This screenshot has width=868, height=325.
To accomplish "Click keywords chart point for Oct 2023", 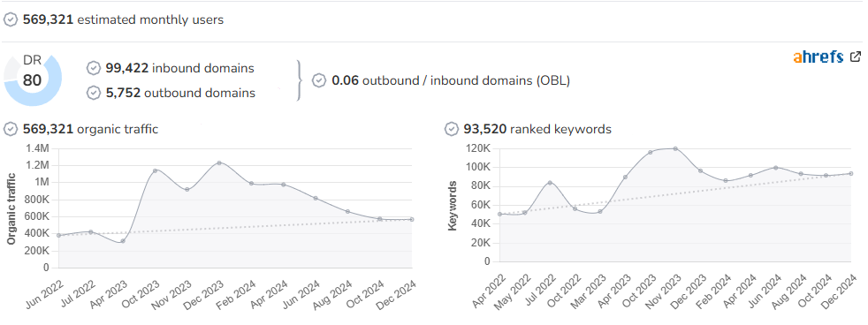I will coord(650,152).
